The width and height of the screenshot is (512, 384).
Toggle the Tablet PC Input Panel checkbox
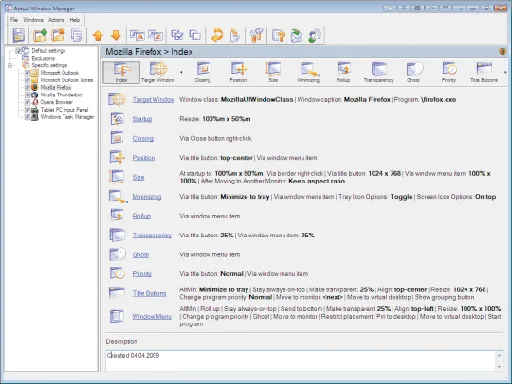(x=28, y=110)
